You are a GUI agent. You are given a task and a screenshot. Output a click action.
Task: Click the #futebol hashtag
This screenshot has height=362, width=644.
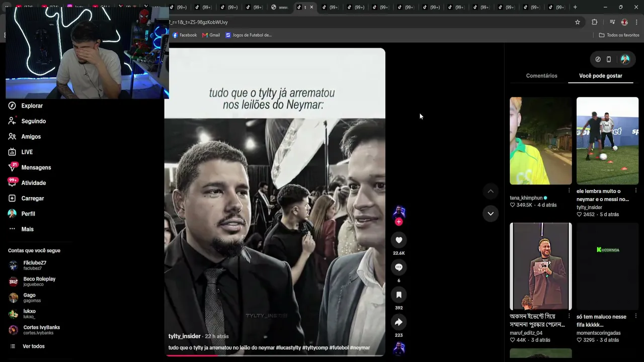click(339, 348)
